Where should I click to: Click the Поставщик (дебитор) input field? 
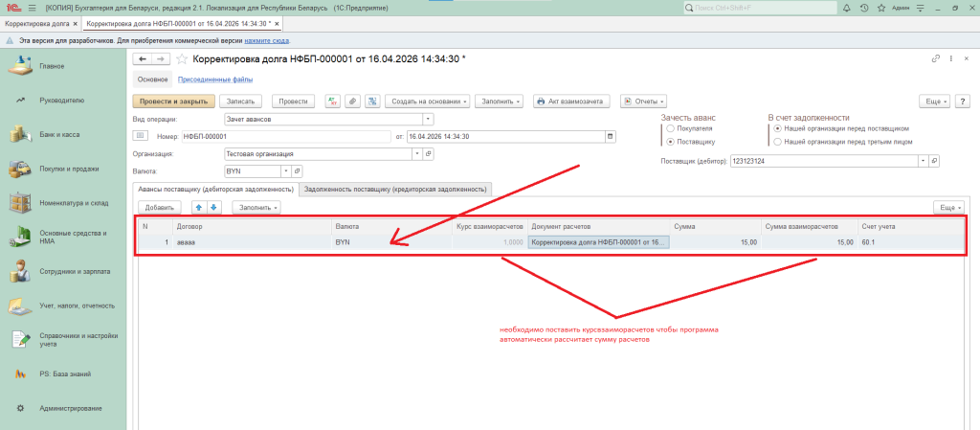[822, 162]
